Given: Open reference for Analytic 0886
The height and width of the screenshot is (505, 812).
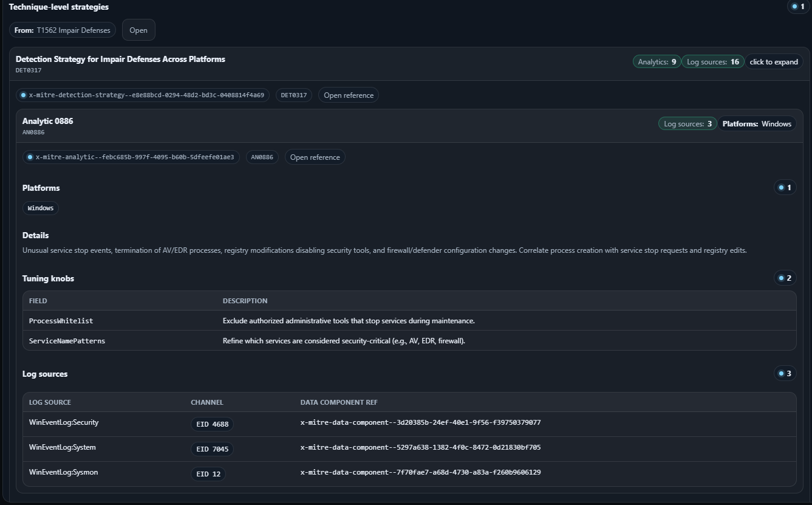Looking at the screenshot, I should [315, 157].
